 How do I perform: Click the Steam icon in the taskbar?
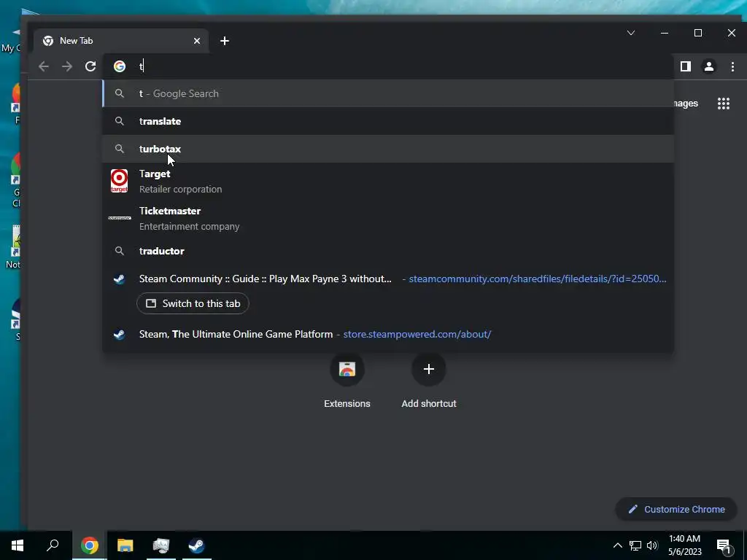(197, 545)
